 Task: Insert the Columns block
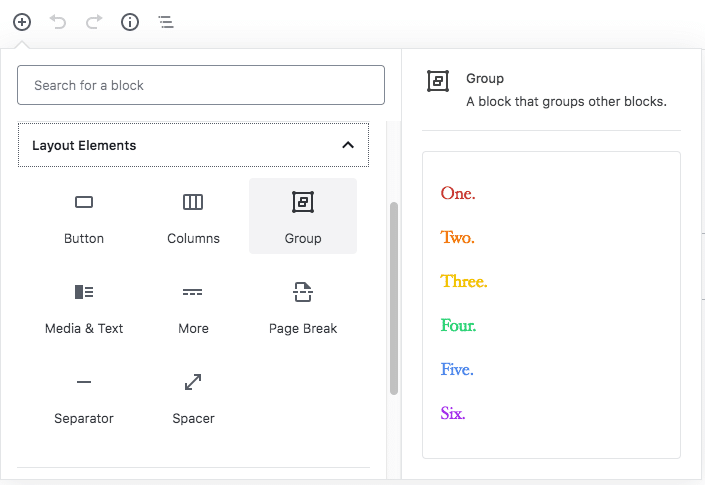point(193,216)
